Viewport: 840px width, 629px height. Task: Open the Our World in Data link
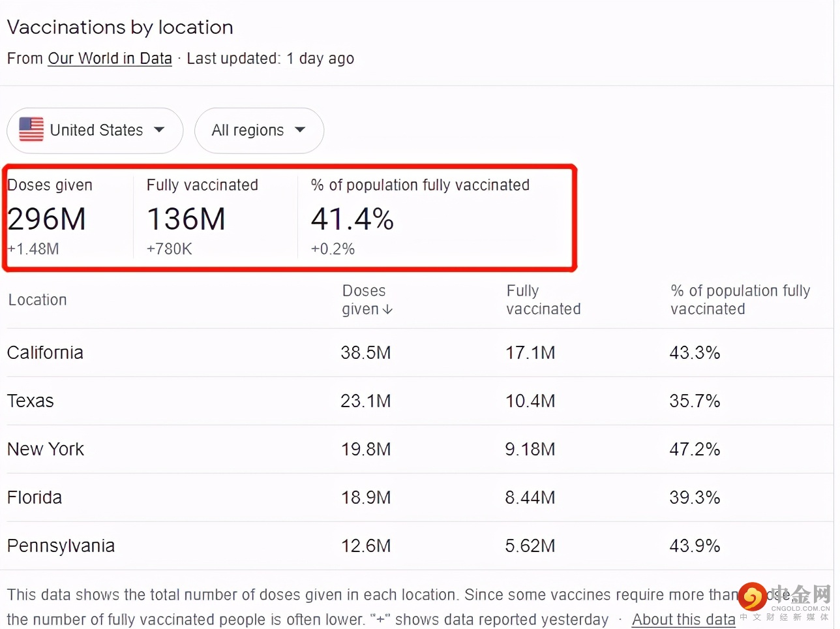point(110,59)
